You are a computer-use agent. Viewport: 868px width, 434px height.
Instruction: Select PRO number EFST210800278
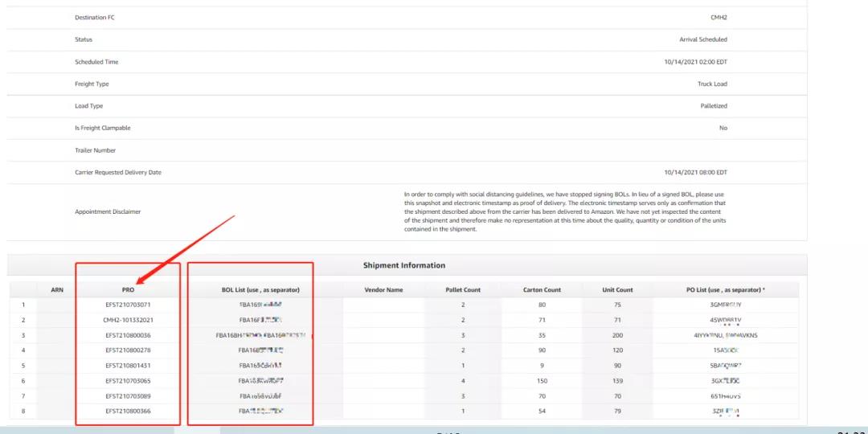click(128, 350)
